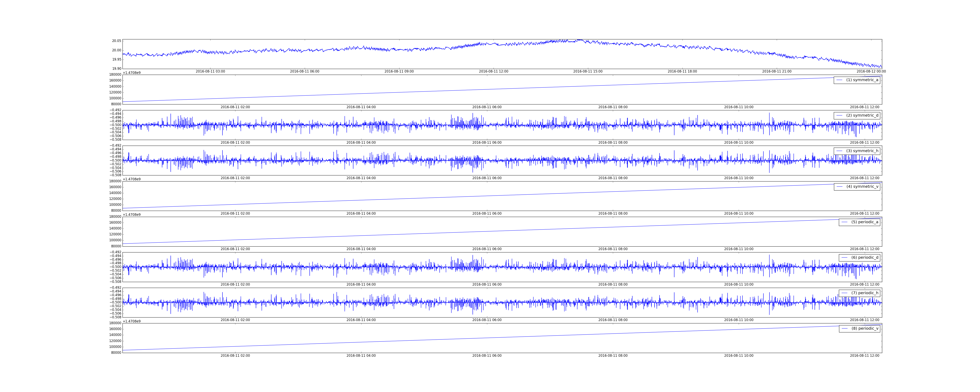The image size is (980, 392).
Task: Click the 19.90 y-axis label, top plot
Action: tap(116, 69)
